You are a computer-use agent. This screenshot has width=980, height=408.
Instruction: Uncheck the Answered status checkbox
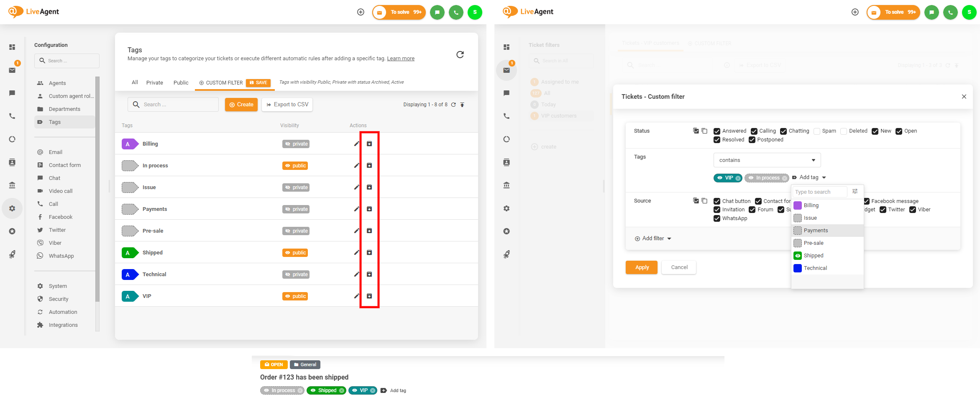717,131
